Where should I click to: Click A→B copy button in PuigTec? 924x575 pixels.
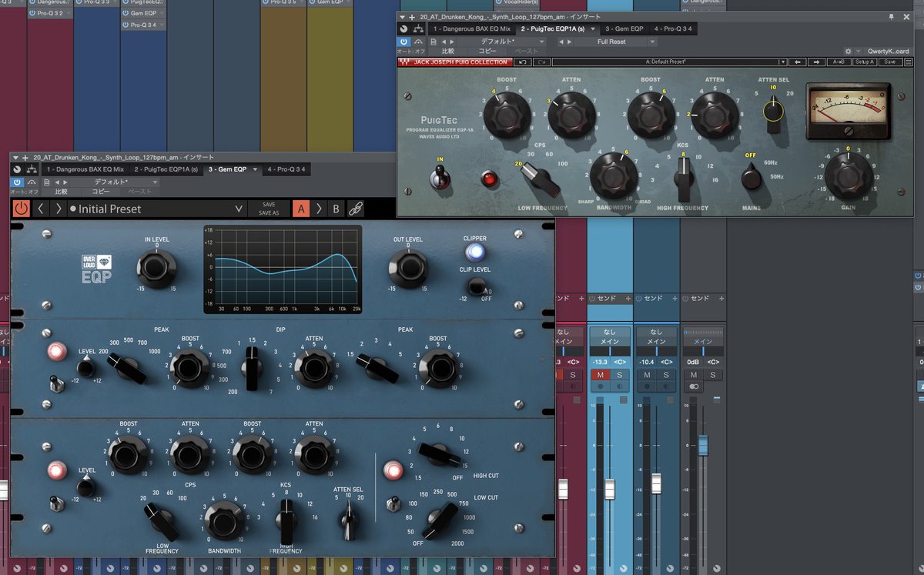pos(839,62)
